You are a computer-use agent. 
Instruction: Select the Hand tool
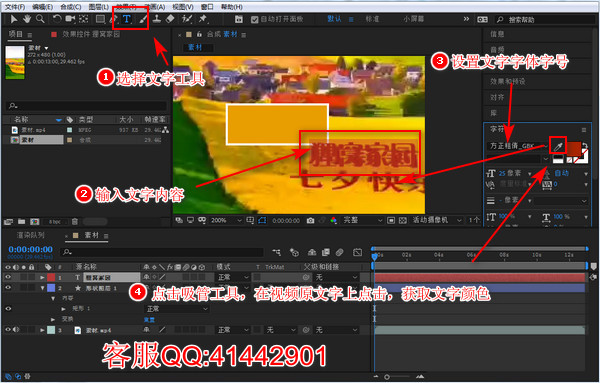(27, 19)
